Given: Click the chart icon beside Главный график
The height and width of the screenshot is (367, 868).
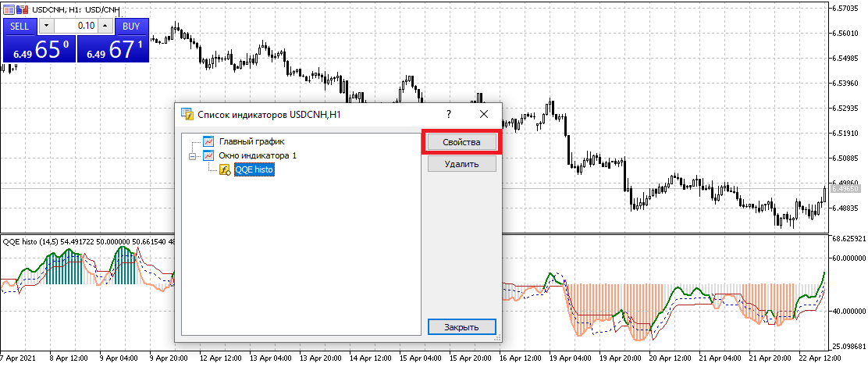Looking at the screenshot, I should click(208, 142).
